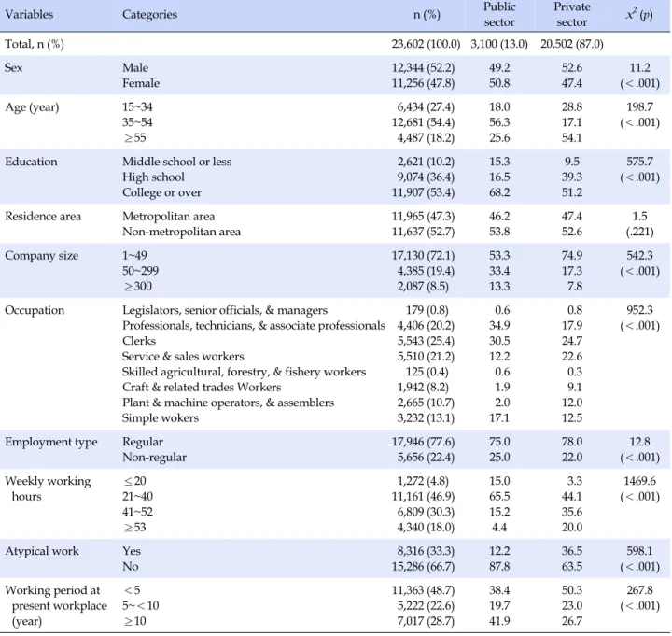Select the 'Age (year)' variable label
The image size is (672, 636).
point(32,107)
